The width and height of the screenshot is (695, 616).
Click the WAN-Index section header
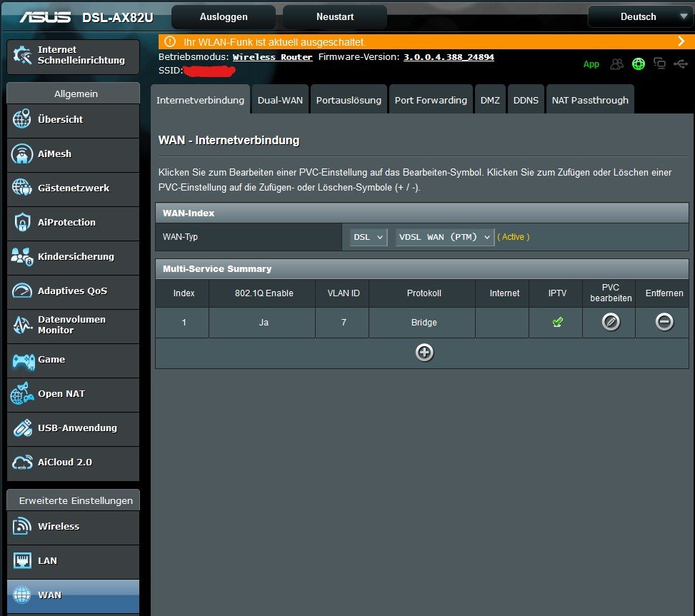pyautogui.click(x=422, y=213)
